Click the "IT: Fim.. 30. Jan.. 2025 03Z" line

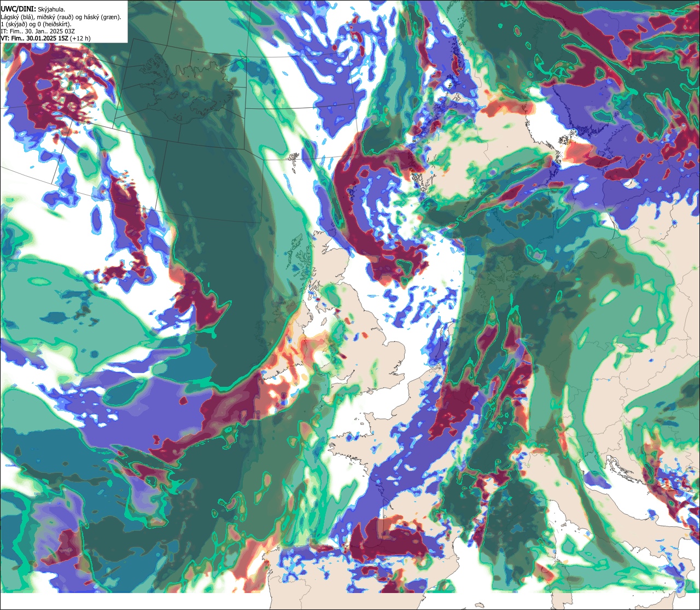pyautogui.click(x=38, y=31)
